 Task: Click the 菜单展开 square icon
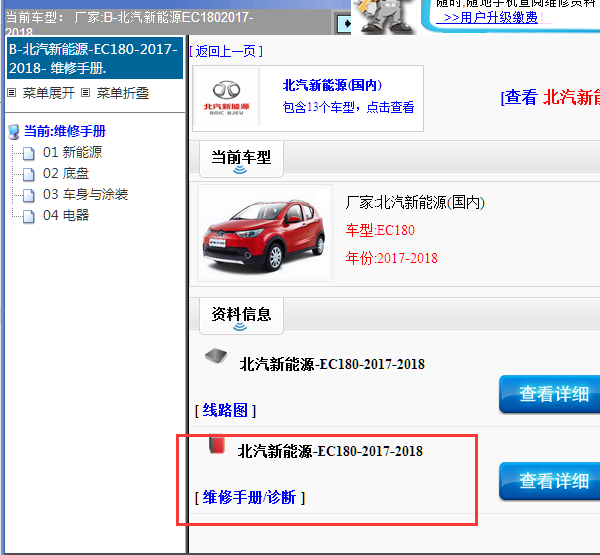click(12, 93)
